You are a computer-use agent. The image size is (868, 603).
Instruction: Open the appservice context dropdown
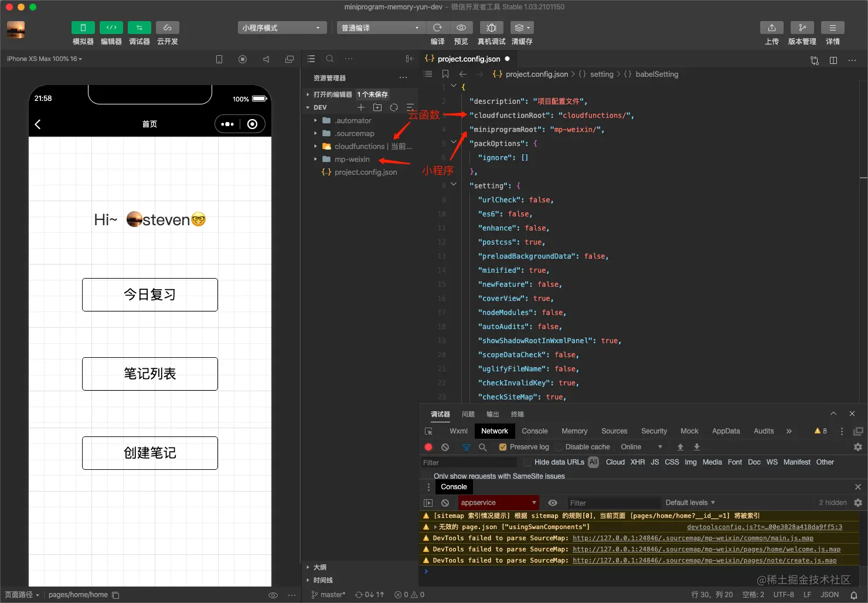[498, 503]
